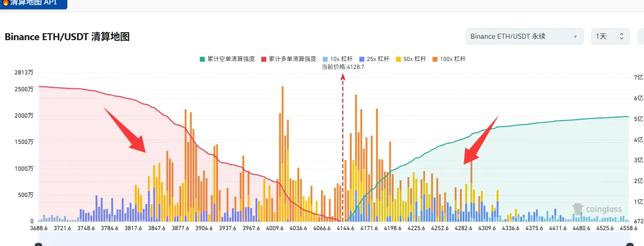Click the 2813万 y-axis label
Image resolution: width=644 pixels, height=246 pixels.
click(24, 73)
